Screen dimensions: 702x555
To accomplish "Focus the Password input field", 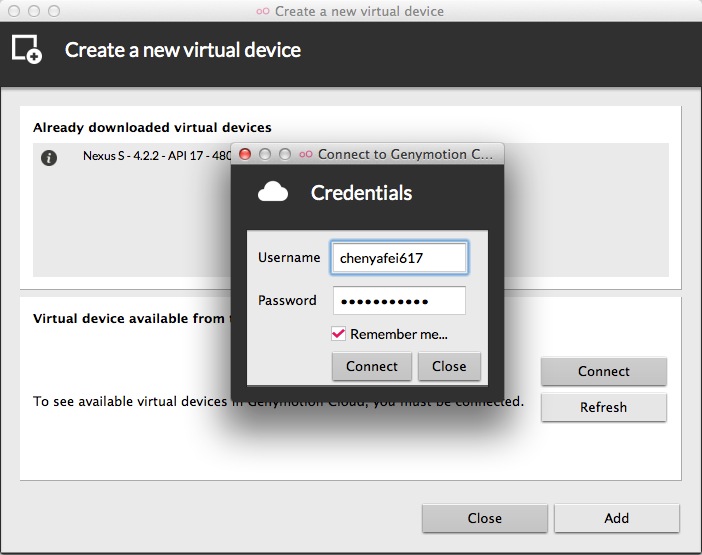I will (x=399, y=300).
